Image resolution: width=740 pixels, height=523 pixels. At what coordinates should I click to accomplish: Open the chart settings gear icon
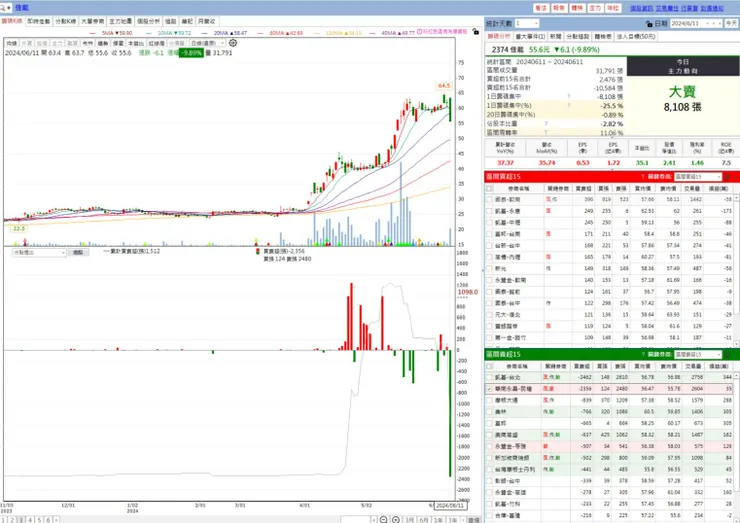(x=233, y=43)
